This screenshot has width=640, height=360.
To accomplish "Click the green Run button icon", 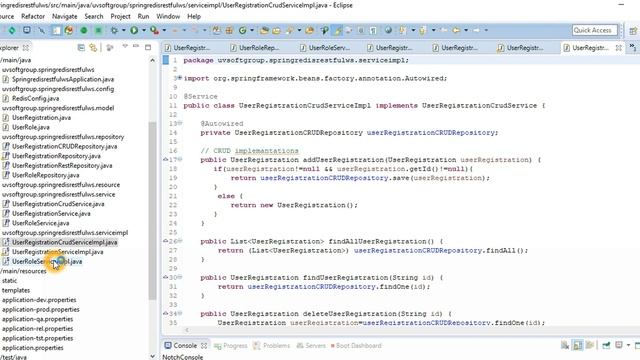I will [134, 30].
